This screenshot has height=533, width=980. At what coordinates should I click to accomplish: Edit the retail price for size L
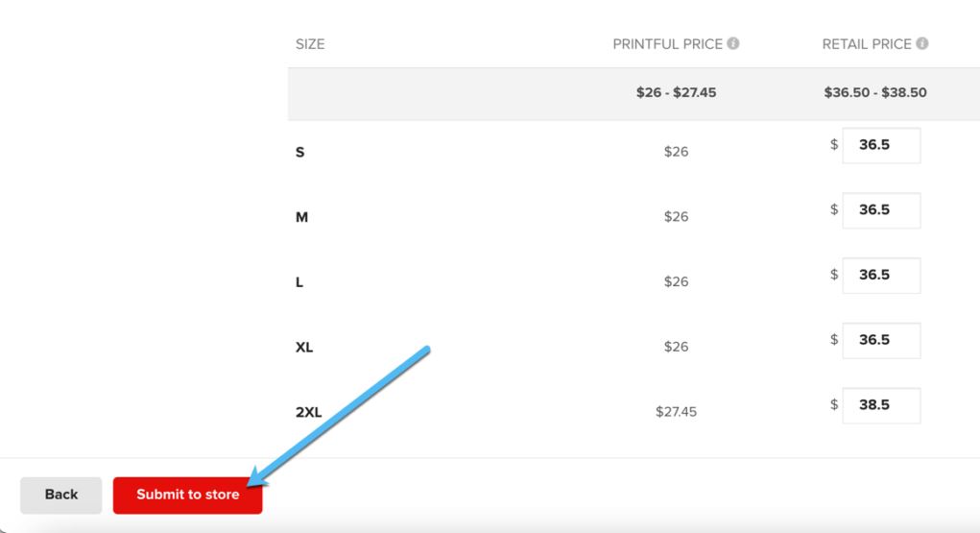click(x=881, y=276)
